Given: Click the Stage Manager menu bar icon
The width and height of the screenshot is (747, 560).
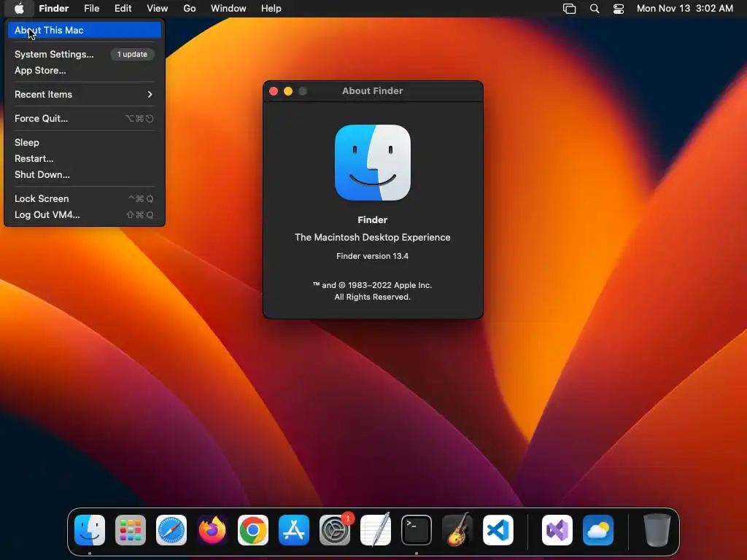Looking at the screenshot, I should pyautogui.click(x=569, y=9).
